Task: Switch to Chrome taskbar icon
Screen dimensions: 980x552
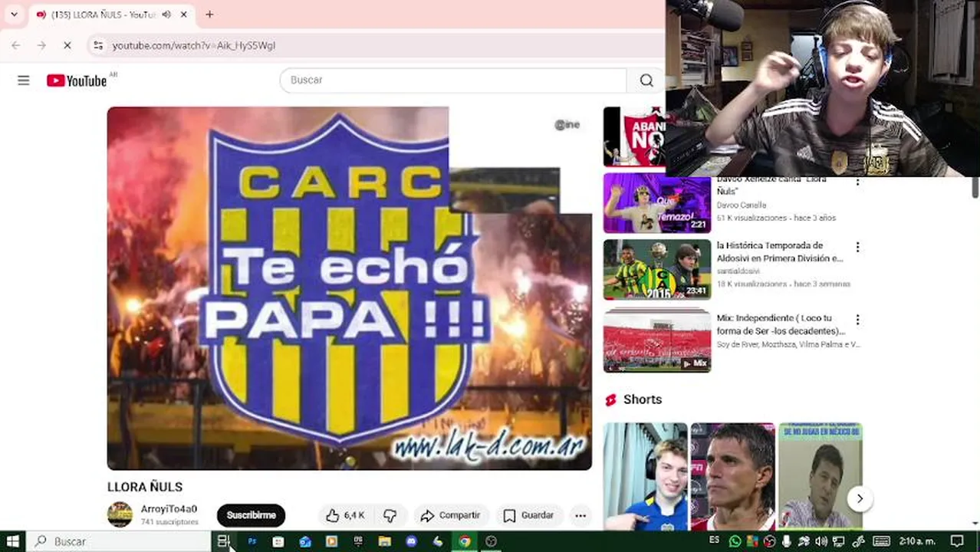Action: (x=465, y=541)
